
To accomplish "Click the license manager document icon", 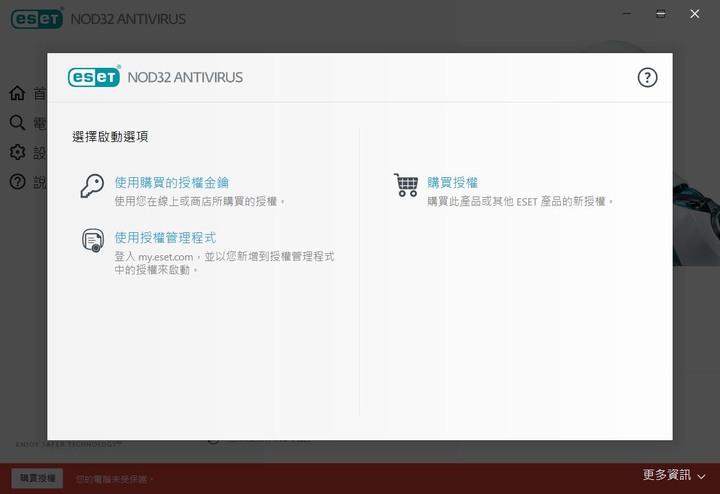I will tap(93, 240).
